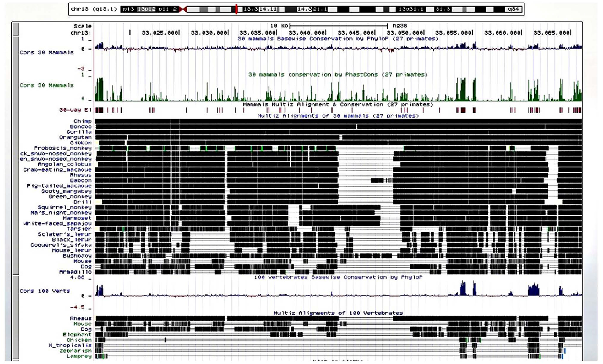Click the q34 band on the ideogram
Viewport: 603px width, 364px height.
coord(513,9)
